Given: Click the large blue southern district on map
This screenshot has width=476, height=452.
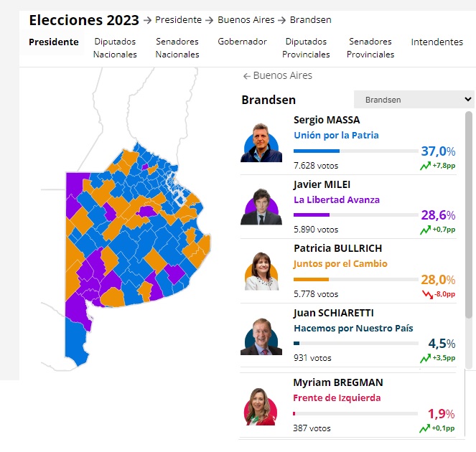Looking at the screenshot, I should pos(76,340).
